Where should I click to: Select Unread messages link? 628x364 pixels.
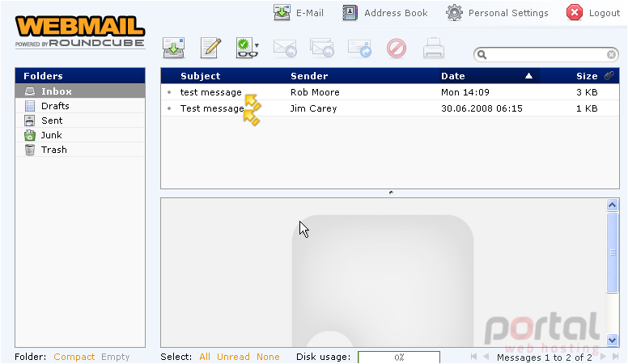(233, 357)
